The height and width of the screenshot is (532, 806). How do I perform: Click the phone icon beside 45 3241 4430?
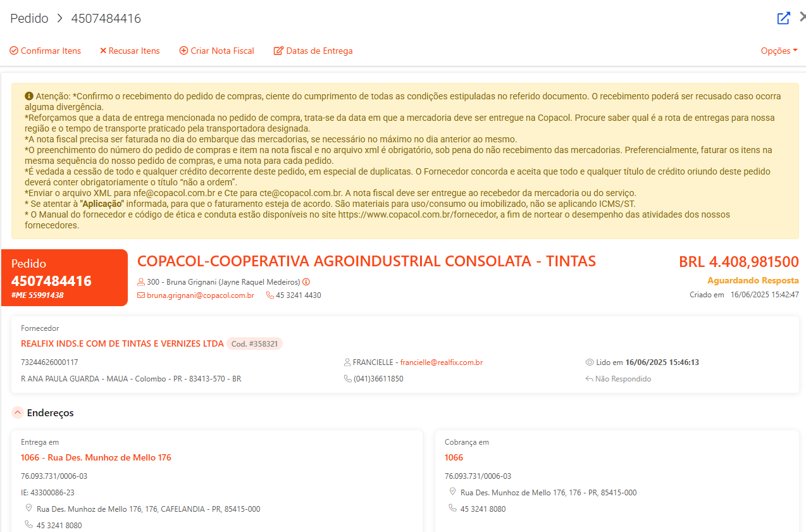coord(270,295)
